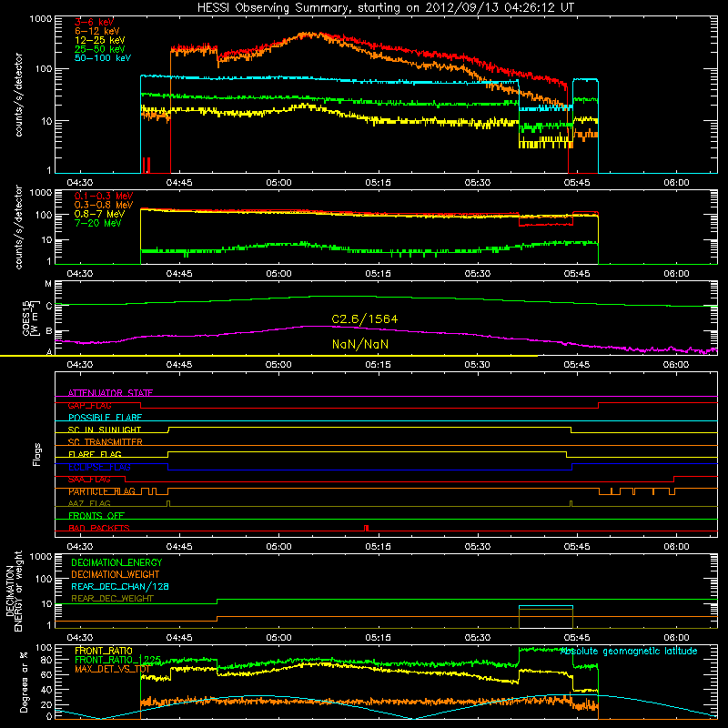Click the B class tick label on GOES axis
This screenshot has width=728, height=728.
(x=48, y=331)
